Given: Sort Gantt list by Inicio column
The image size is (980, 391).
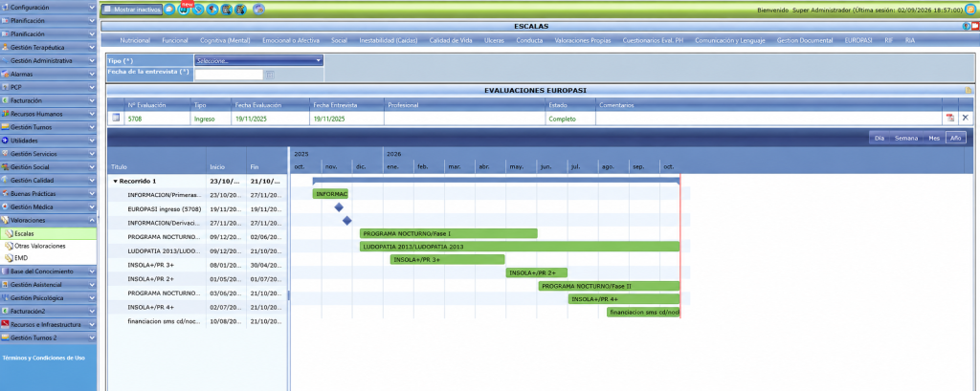Looking at the screenshot, I should pos(217,167).
